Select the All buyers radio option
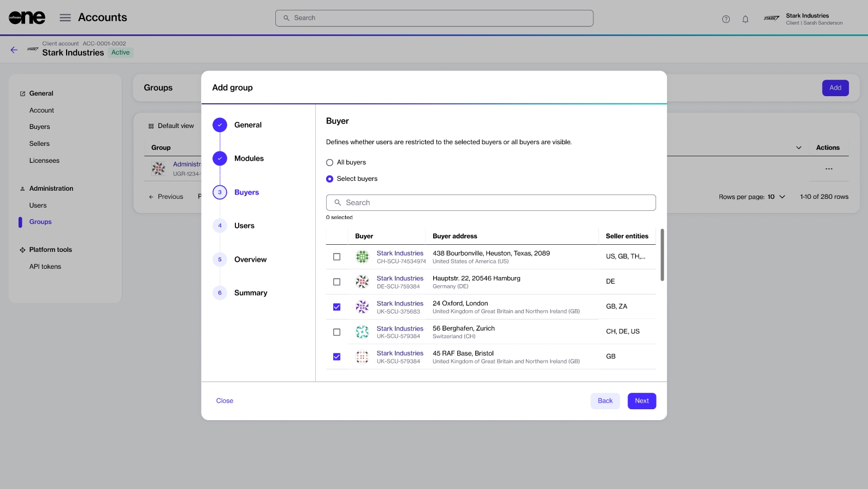Screen dimensions: 868x489 tap(330, 162)
